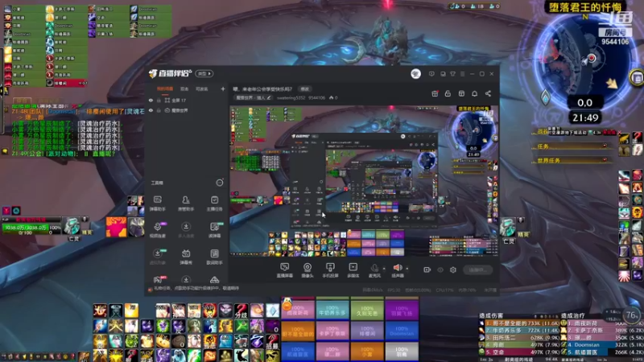Click the stream preview thumbnail area
The image size is (644, 362).
(364, 182)
